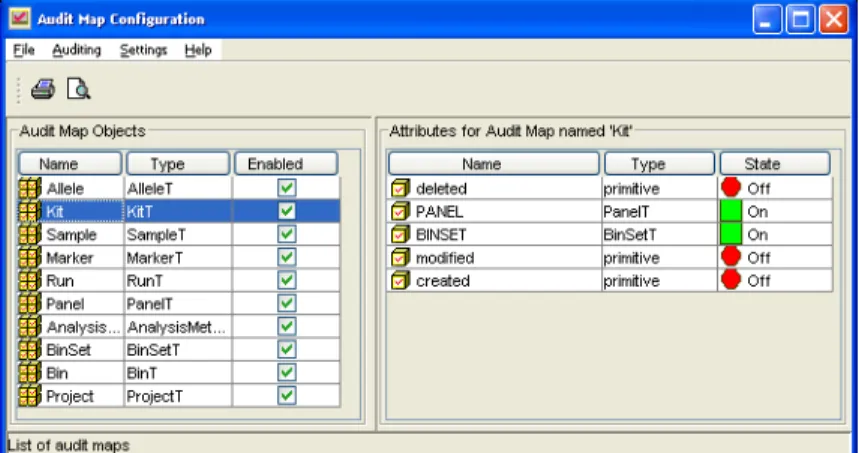The width and height of the screenshot is (859, 453).
Task: Maximize the Audit Map Configuration window
Action: pos(801,20)
